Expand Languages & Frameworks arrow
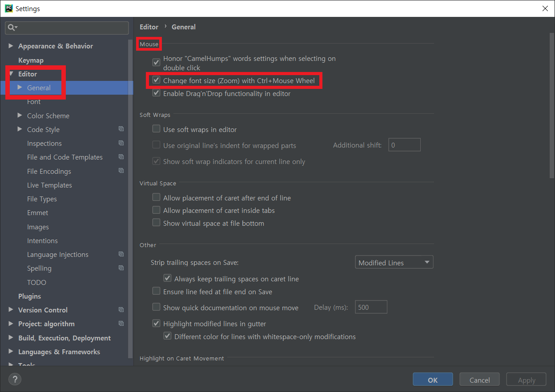 coord(11,352)
